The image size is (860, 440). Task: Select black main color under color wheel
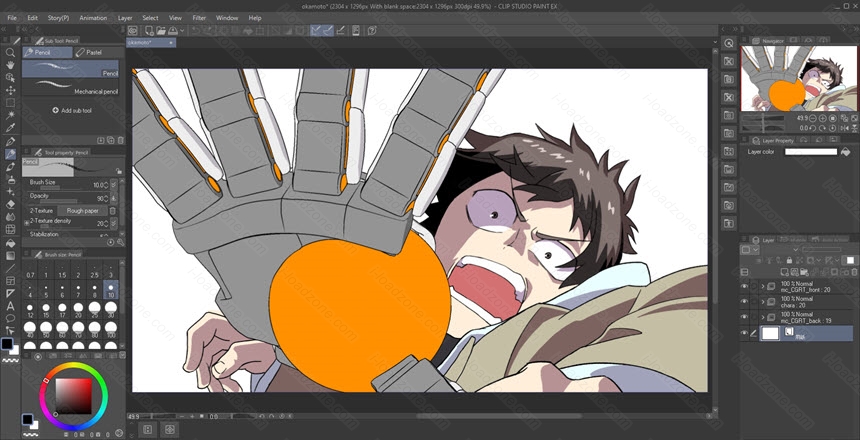point(26,420)
